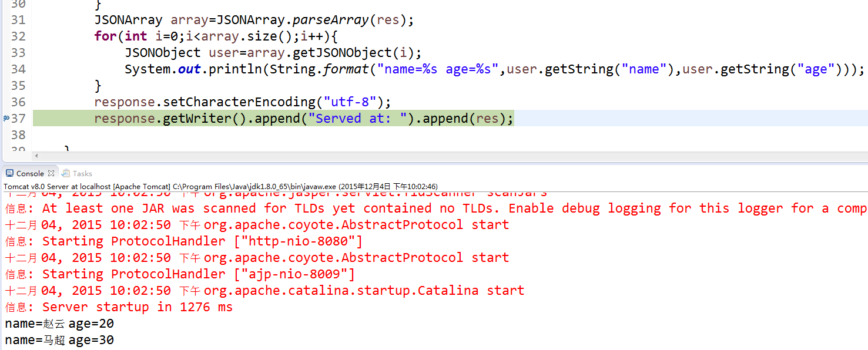Click the Tasks view icon

(66, 173)
